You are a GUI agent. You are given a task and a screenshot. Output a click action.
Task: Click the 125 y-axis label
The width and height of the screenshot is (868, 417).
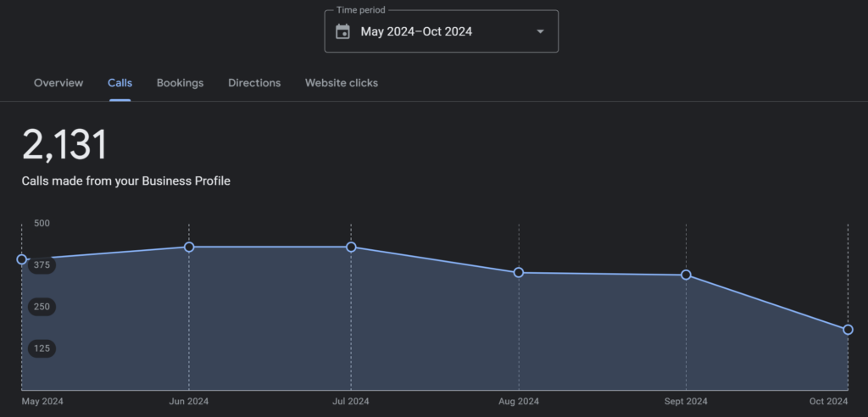coord(42,348)
